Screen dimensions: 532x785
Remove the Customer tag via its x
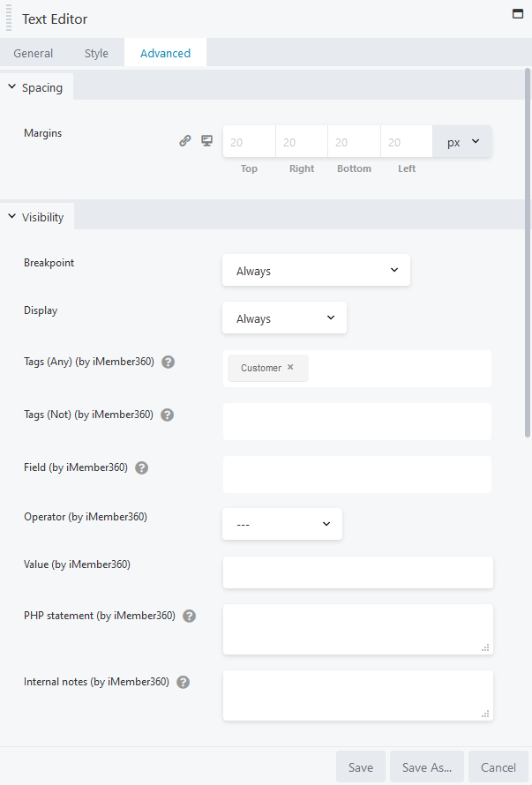[289, 368]
